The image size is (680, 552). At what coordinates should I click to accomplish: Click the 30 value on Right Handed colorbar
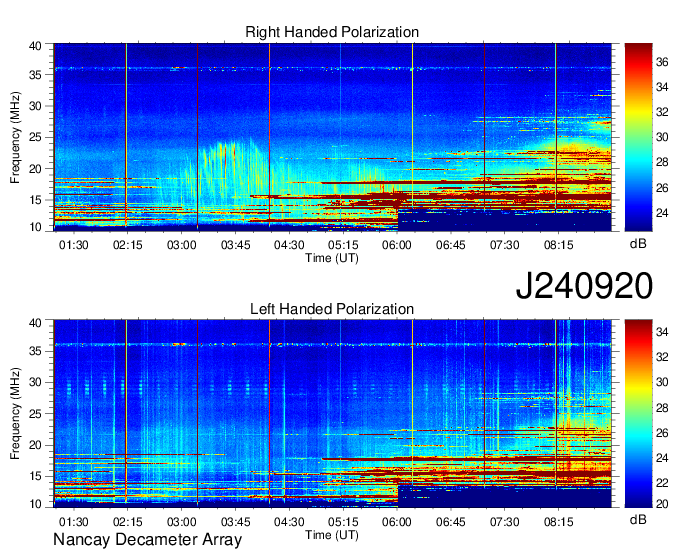(662, 137)
